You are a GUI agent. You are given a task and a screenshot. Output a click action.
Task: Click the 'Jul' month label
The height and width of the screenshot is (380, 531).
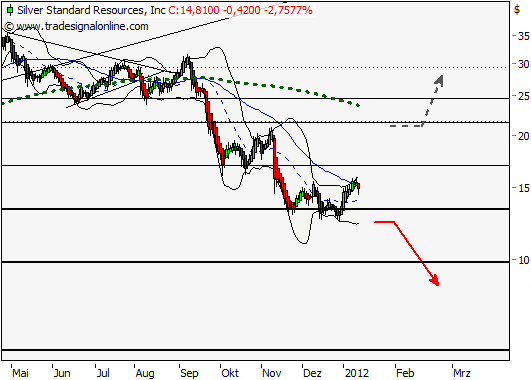click(103, 373)
